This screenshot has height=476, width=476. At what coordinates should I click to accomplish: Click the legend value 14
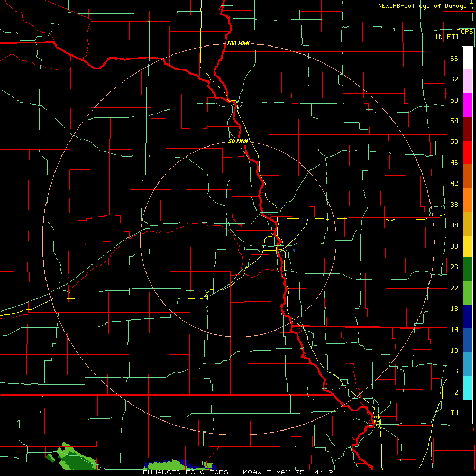coord(454,329)
